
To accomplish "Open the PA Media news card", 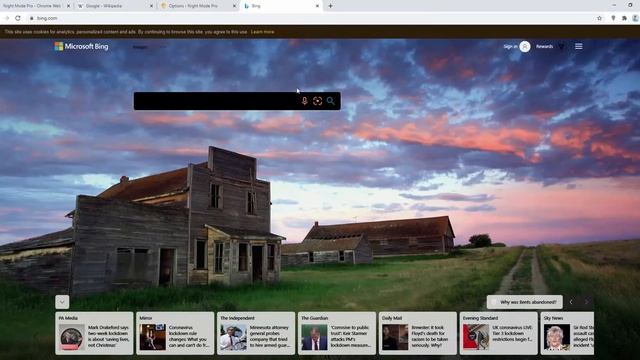I will pyautogui.click(x=94, y=333).
